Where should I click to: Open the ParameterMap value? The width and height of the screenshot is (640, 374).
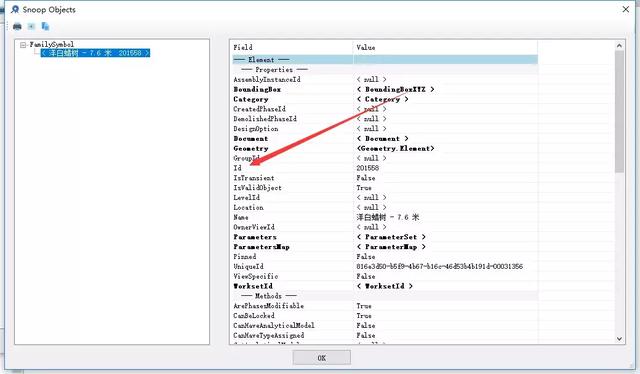tap(391, 247)
